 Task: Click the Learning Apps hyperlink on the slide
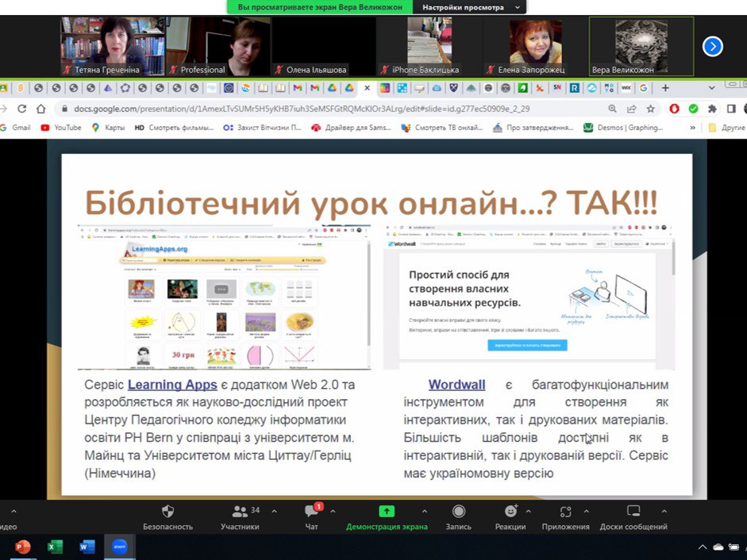point(172,385)
